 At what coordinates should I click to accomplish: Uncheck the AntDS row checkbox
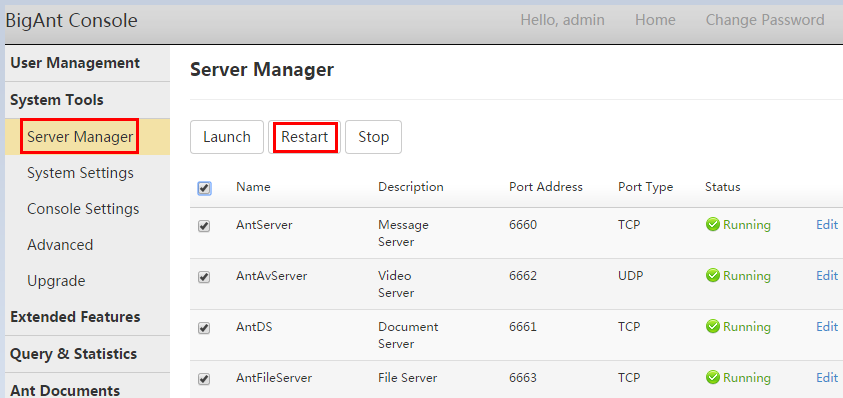pyautogui.click(x=204, y=328)
